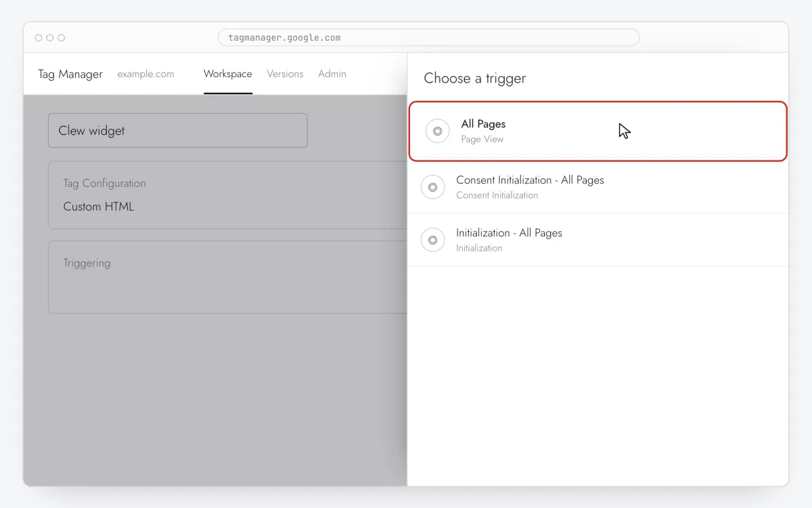Click the grey "Initialization" type subtitle
The height and width of the screenshot is (508, 812).
pyautogui.click(x=479, y=248)
